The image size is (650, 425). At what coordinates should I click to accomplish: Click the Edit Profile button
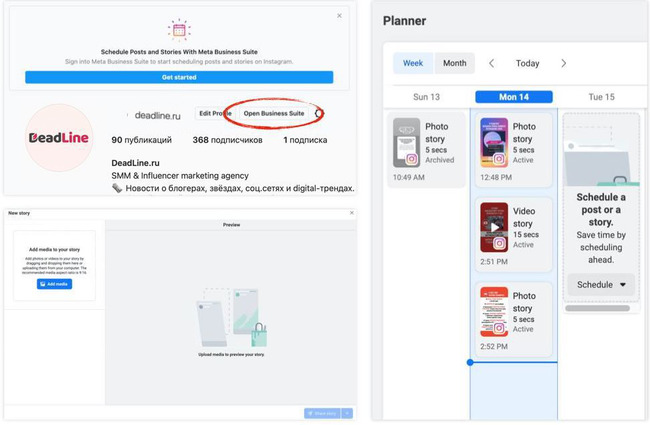click(215, 113)
